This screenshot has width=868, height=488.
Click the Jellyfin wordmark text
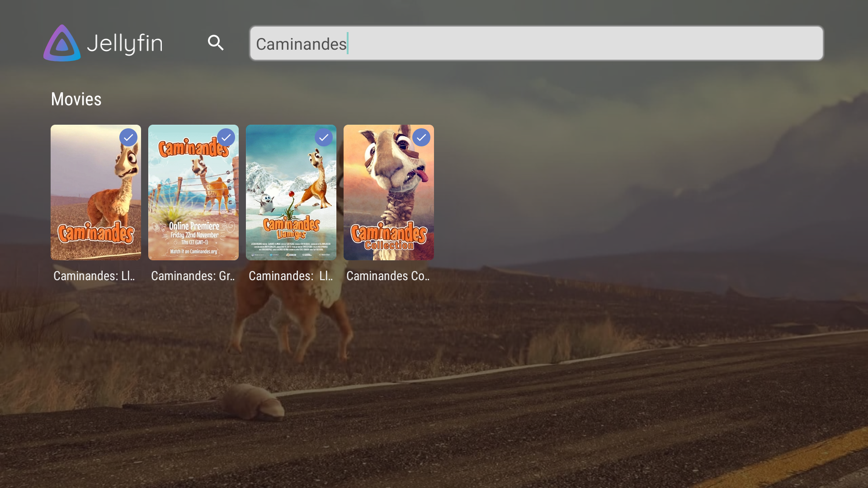[125, 43]
